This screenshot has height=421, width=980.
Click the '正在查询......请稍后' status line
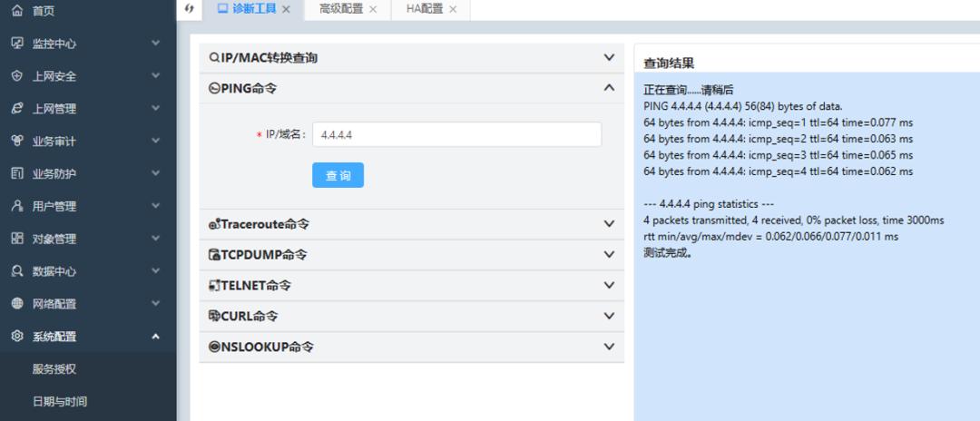point(688,89)
